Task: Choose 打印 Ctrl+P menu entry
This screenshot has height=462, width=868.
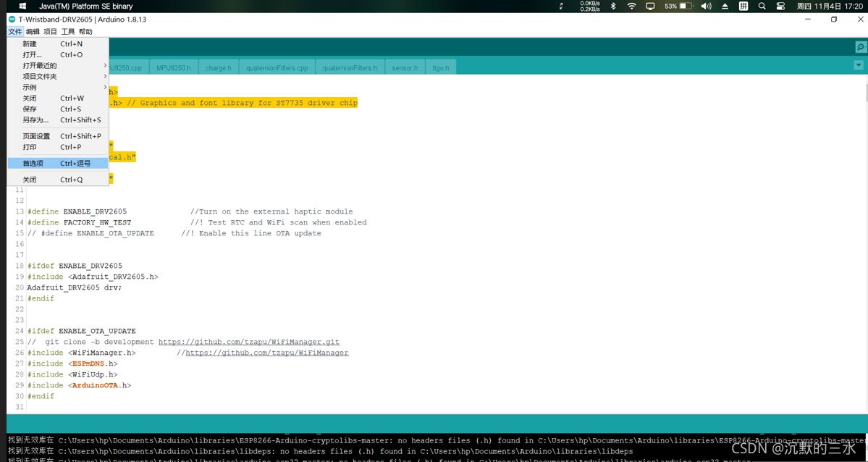Action: click(58, 147)
